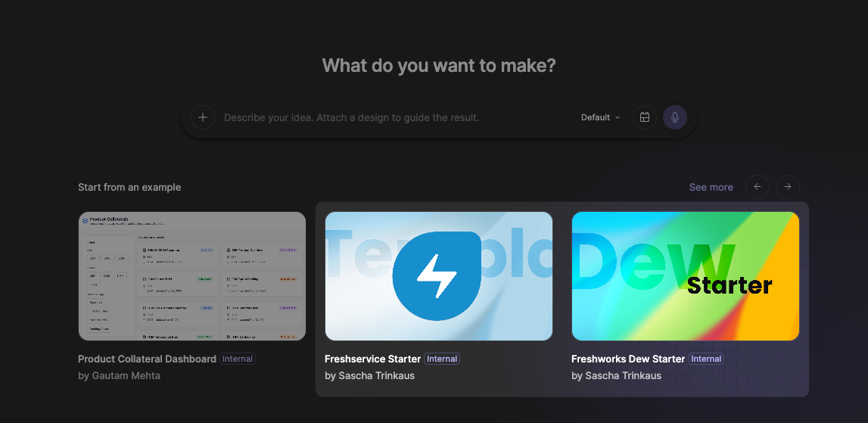The height and width of the screenshot is (423, 868).
Task: Click 'by Sascha Trinkaus' under Freshservice Starter
Action: [370, 375]
